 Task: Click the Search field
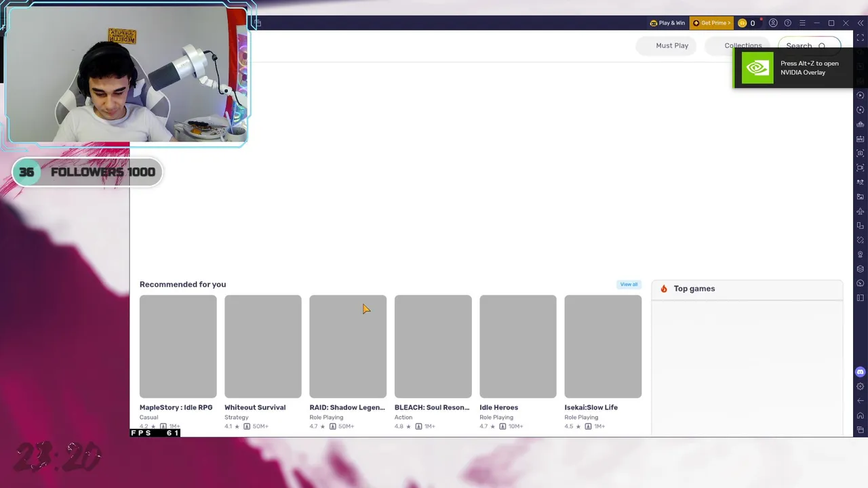809,45
